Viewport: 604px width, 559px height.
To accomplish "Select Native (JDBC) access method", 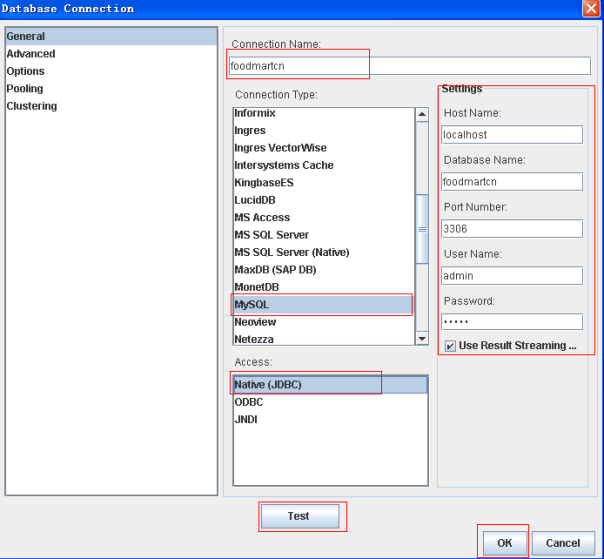I will pos(331,384).
